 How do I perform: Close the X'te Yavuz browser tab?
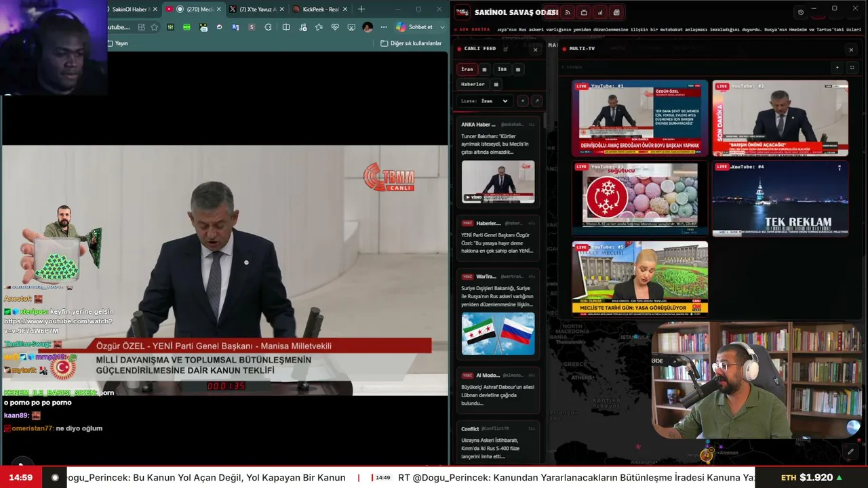pyautogui.click(x=282, y=9)
